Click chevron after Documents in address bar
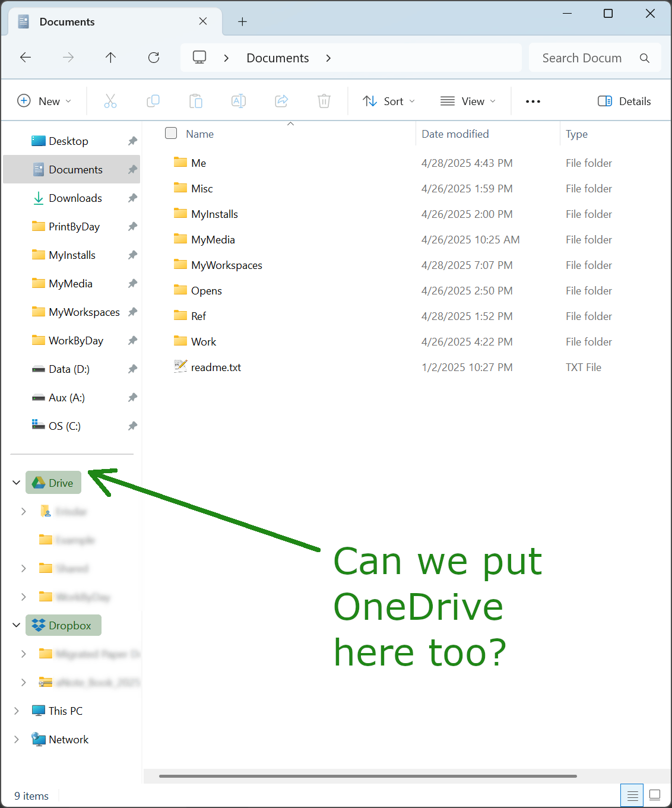The width and height of the screenshot is (672, 808). click(328, 58)
